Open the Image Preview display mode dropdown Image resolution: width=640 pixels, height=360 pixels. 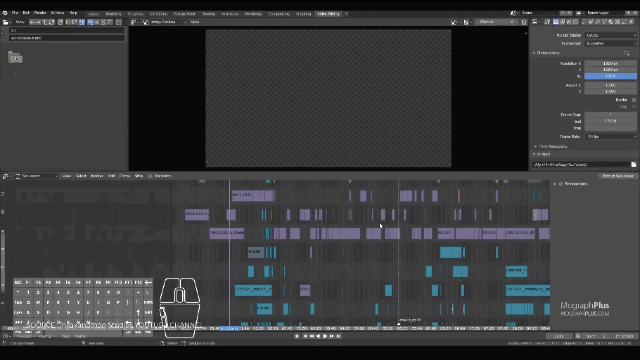[x=165, y=22]
